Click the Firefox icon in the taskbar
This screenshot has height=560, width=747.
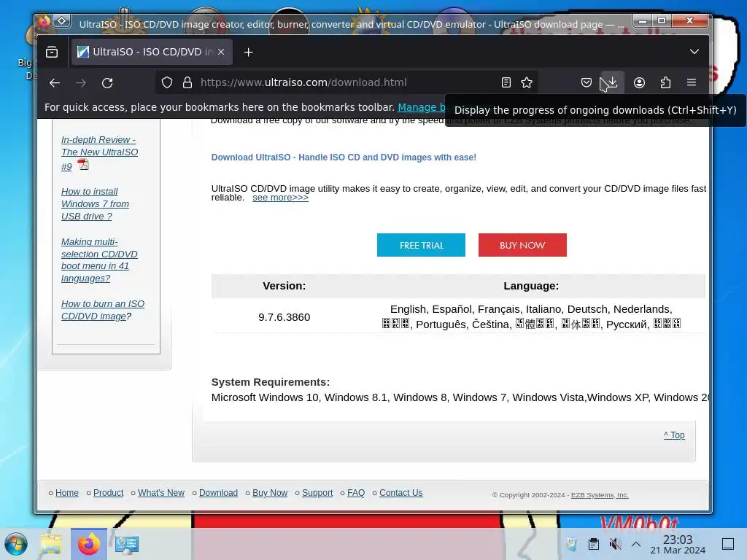point(88,544)
